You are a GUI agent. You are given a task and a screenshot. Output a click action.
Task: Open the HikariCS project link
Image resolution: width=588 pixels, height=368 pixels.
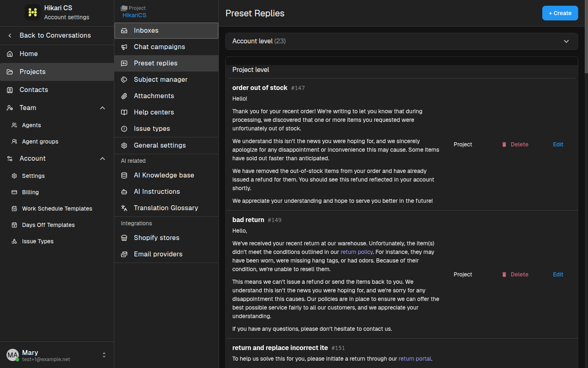134,15
